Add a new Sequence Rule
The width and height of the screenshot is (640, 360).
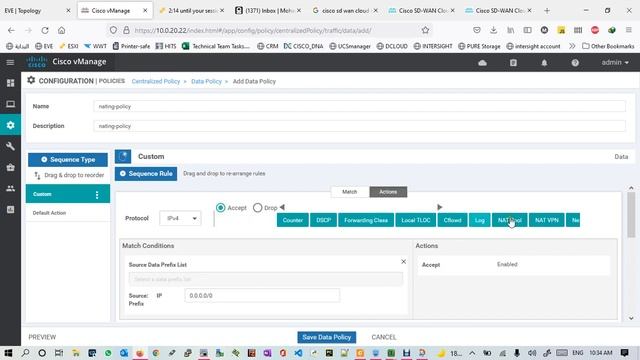pos(146,174)
